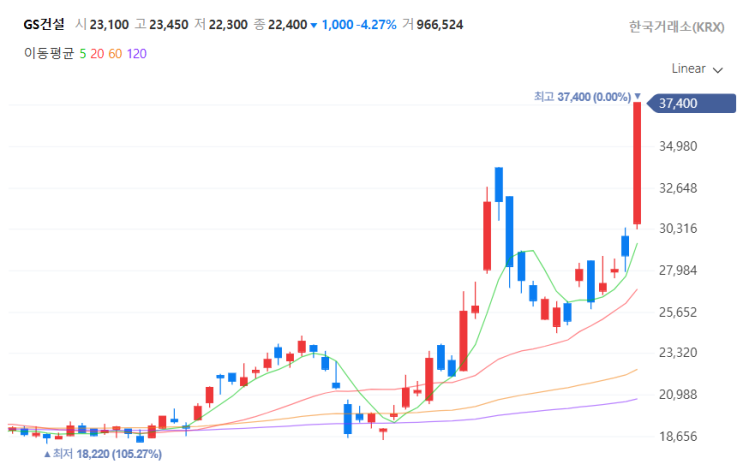Click the 18,656 axis label
Image resolution: width=743 pixels, height=464 pixels.
pos(678,436)
